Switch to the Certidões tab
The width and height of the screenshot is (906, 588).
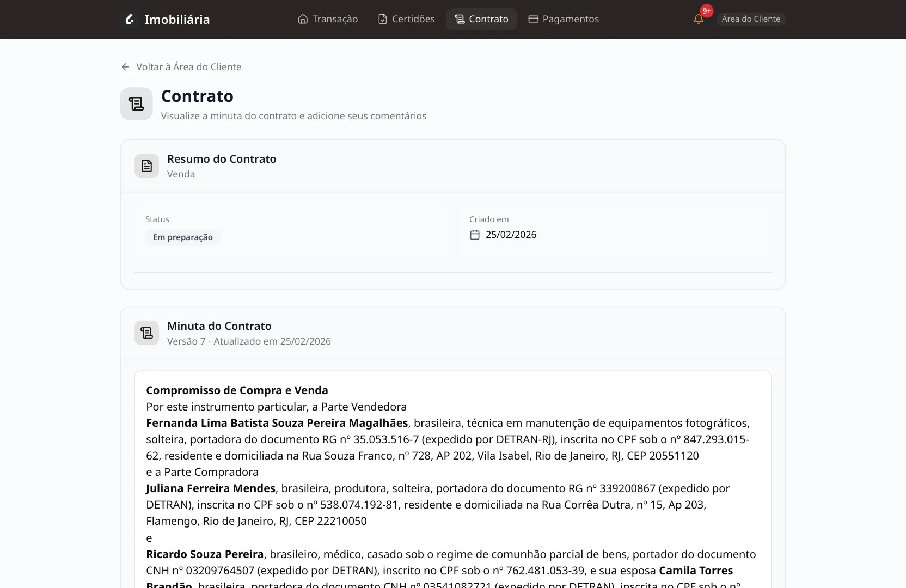point(406,19)
